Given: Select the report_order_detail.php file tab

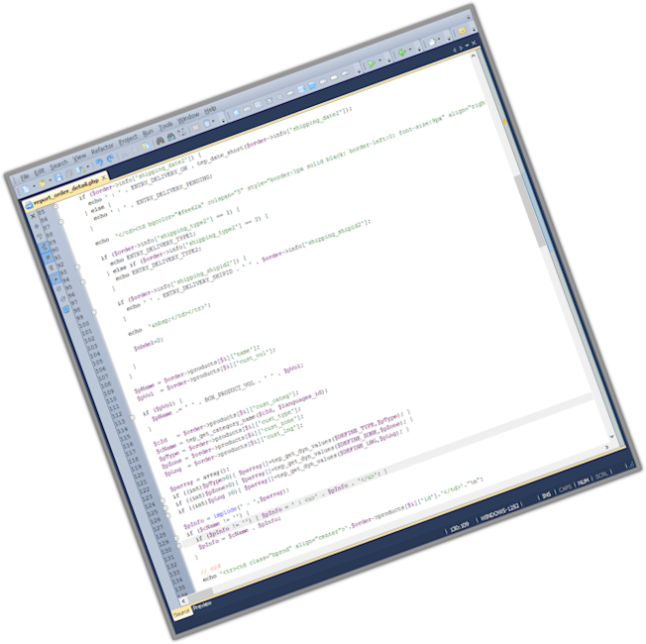Looking at the screenshot, I should 66,191.
